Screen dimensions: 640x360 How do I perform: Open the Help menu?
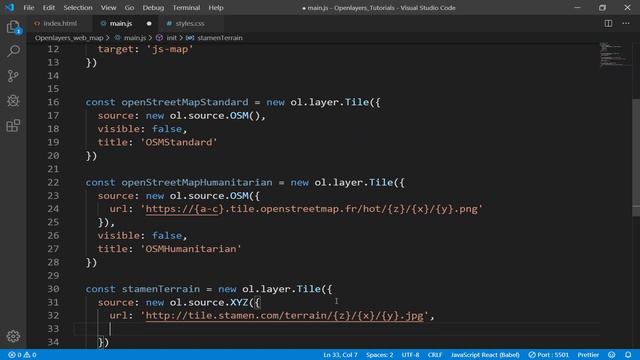coord(216,8)
